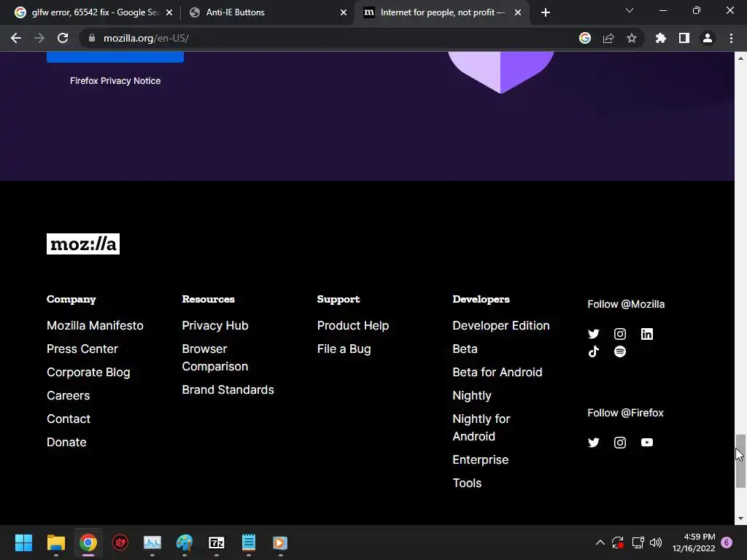Reload the current page
Screen dimensions: 747x560
click(63, 38)
